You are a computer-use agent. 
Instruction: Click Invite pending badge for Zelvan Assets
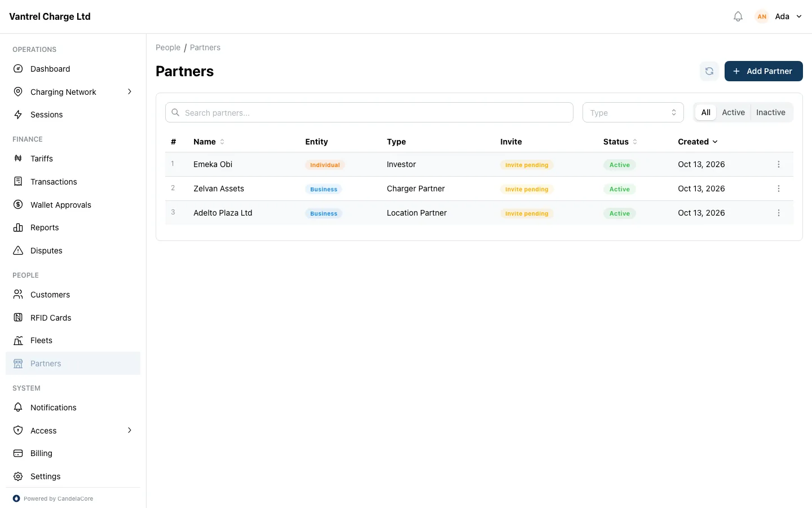(x=527, y=189)
